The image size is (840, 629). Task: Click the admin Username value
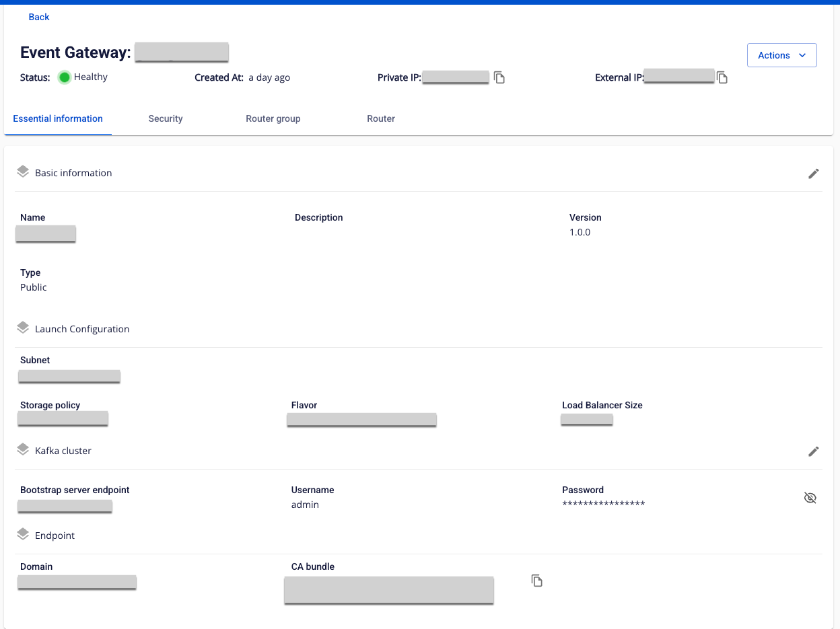(305, 505)
